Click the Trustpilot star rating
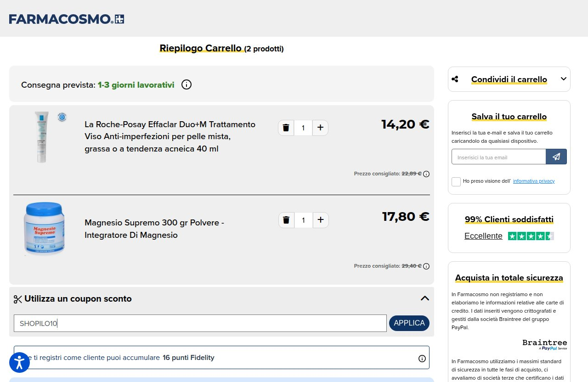 pyautogui.click(x=531, y=236)
